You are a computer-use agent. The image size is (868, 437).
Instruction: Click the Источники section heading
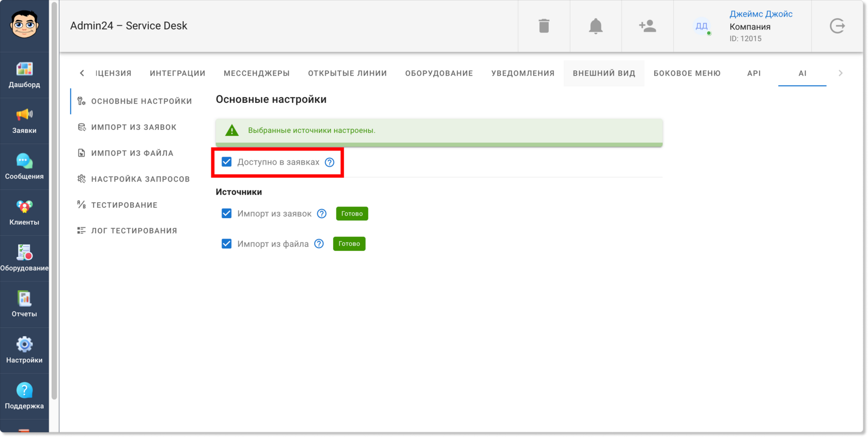[x=239, y=192]
